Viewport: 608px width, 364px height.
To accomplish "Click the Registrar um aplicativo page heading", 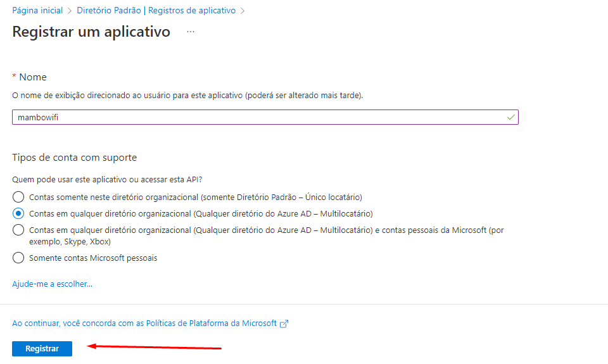I will click(x=91, y=32).
